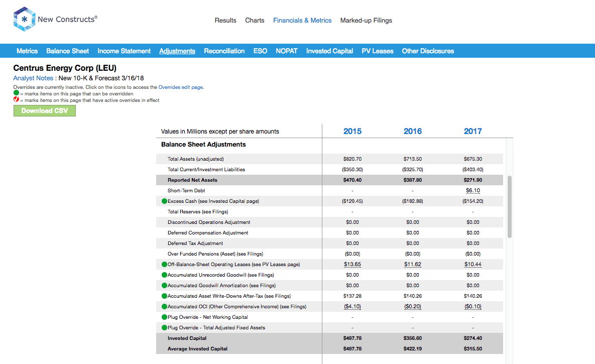This screenshot has height=364, width=595.
Task: Click the ($182.88) excess cash value
Action: click(413, 201)
